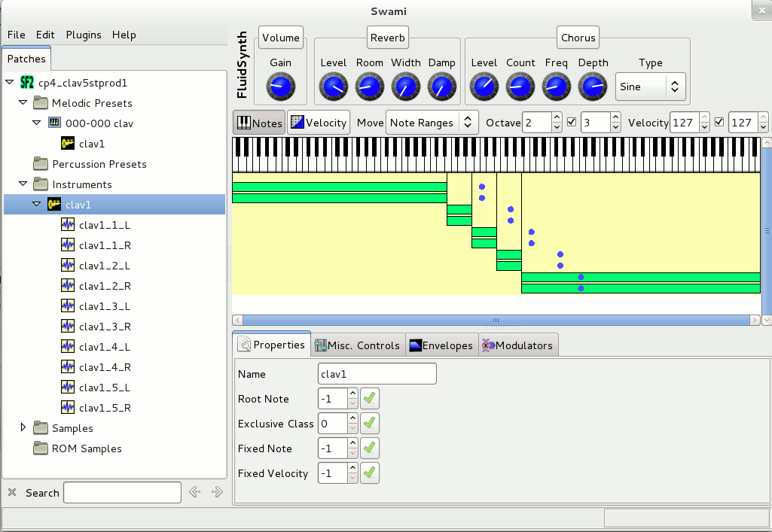Viewport: 772px width, 532px height.
Task: Click the Name text field containing clav1
Action: pyautogui.click(x=377, y=374)
